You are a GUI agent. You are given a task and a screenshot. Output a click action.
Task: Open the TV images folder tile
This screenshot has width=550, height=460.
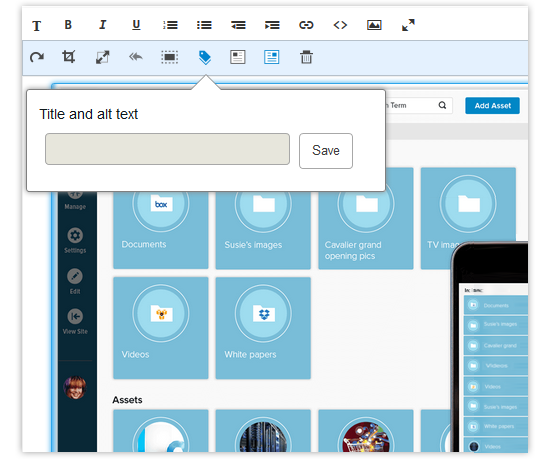(468, 218)
